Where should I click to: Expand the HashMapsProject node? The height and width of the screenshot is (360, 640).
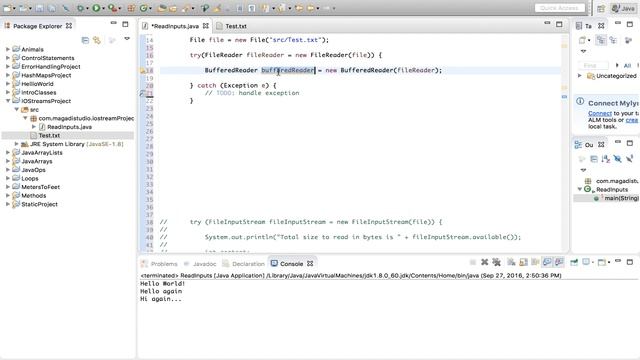[8, 75]
